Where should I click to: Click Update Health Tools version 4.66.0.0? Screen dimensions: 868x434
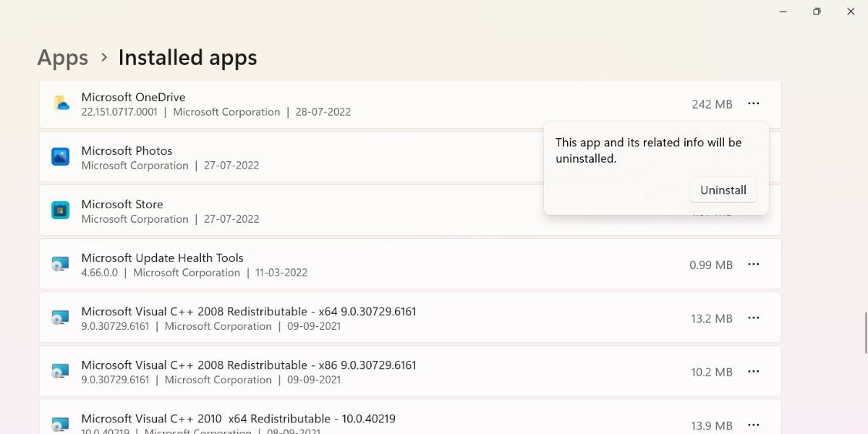coord(99,273)
